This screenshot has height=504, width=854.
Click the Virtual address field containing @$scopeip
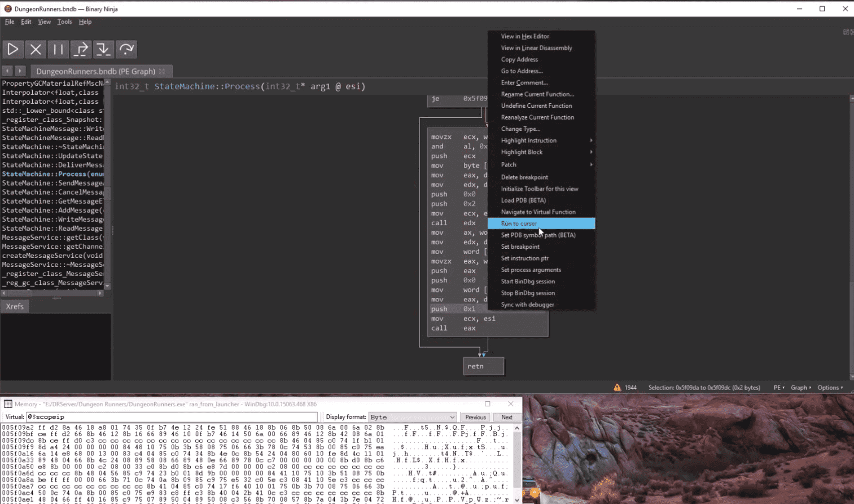[172, 417]
